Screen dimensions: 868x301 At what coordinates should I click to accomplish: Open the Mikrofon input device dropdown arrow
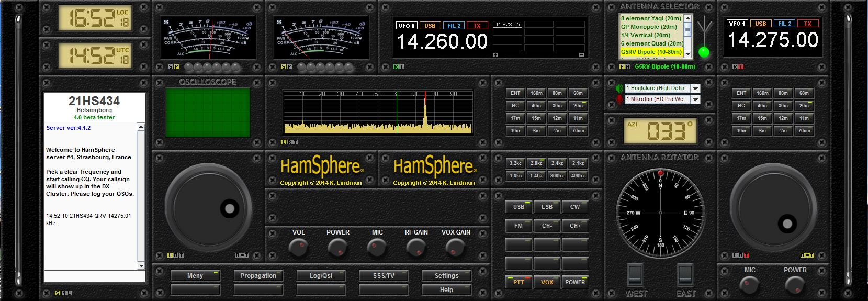coord(695,99)
